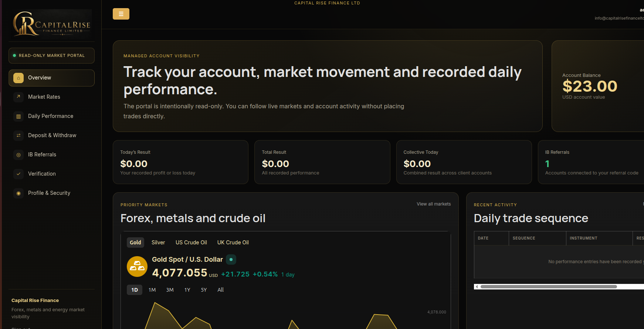Click the Overview home icon in sidebar
644x329 pixels.
18,78
